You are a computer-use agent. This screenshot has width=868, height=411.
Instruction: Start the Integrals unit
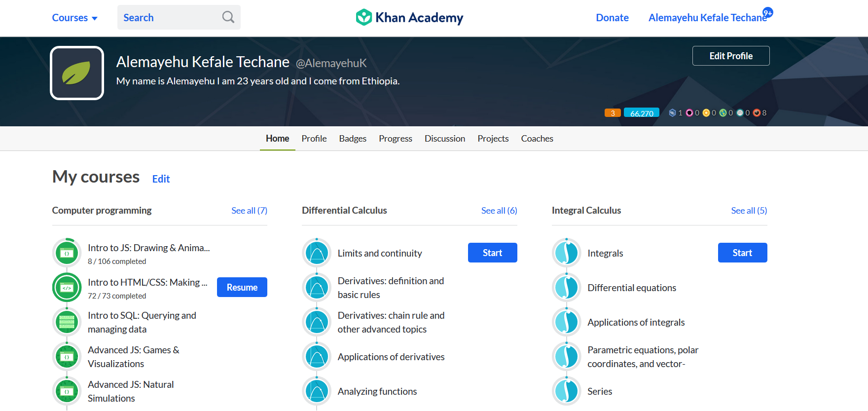(x=743, y=253)
